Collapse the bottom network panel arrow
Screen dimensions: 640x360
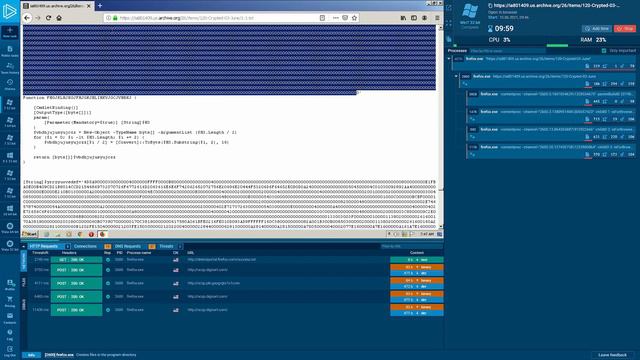coord(24,247)
